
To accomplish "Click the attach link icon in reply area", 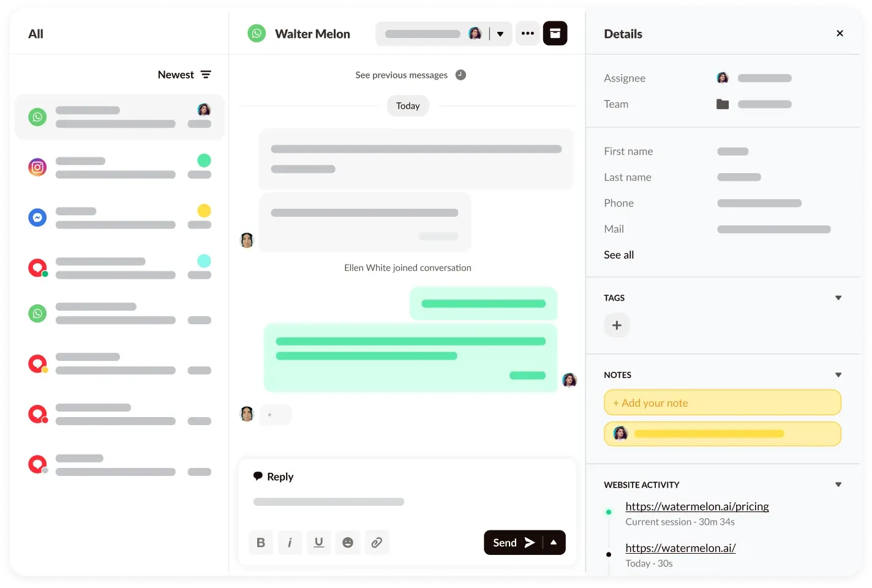I will [x=377, y=542].
